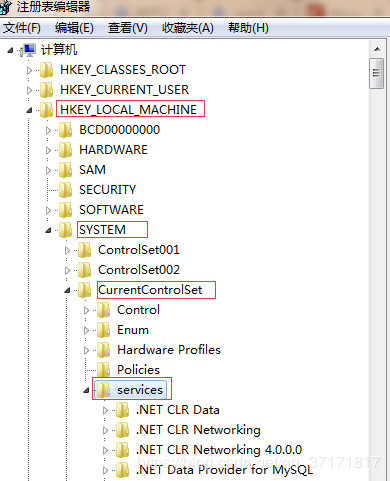This screenshot has width=390, height=481.
Task: Expand HARDWARE node arrow
Action: click(48, 150)
